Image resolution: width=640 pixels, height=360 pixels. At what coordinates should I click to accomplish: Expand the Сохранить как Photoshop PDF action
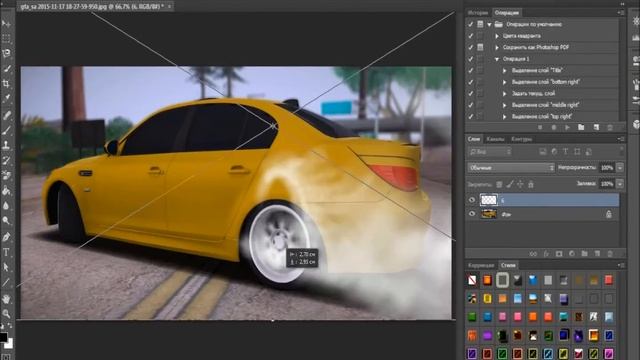497,47
